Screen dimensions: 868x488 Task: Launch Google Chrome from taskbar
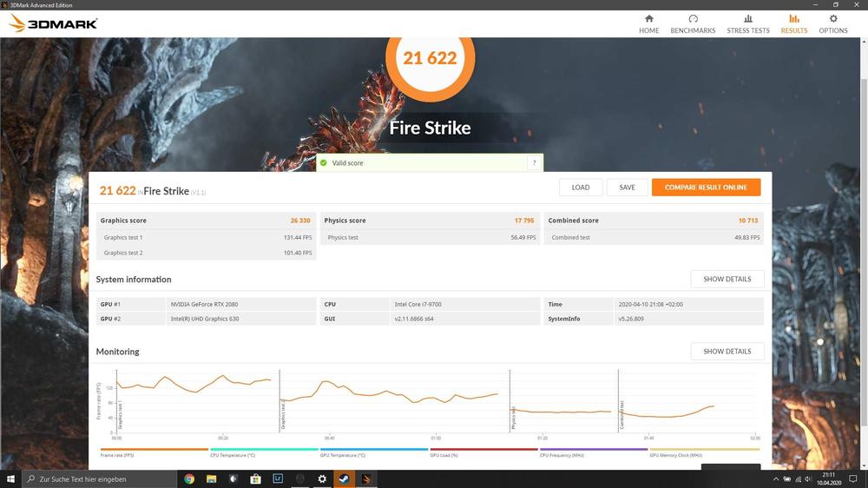[x=189, y=478]
